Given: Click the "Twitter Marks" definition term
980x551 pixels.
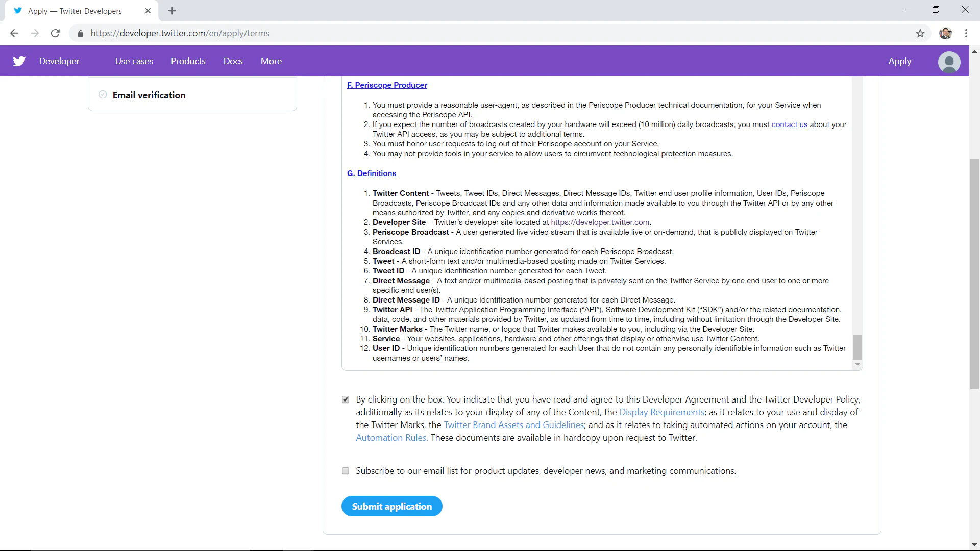Looking at the screenshot, I should (397, 329).
